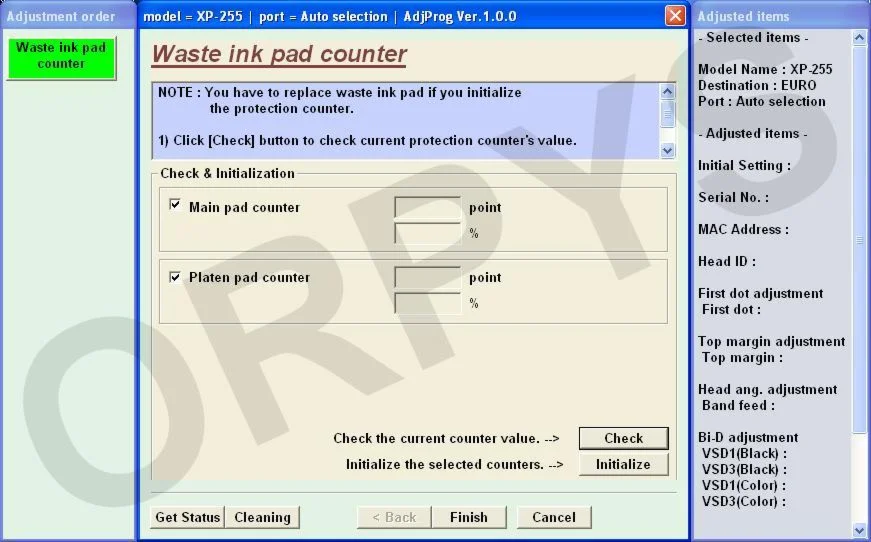Click the 'Port : Auto selection' panel text
This screenshot has height=542, width=871.
pyautogui.click(x=762, y=102)
